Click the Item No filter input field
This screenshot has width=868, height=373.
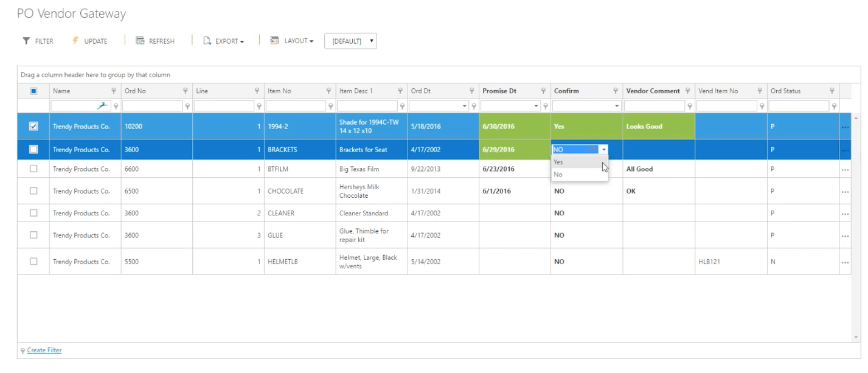(296, 106)
